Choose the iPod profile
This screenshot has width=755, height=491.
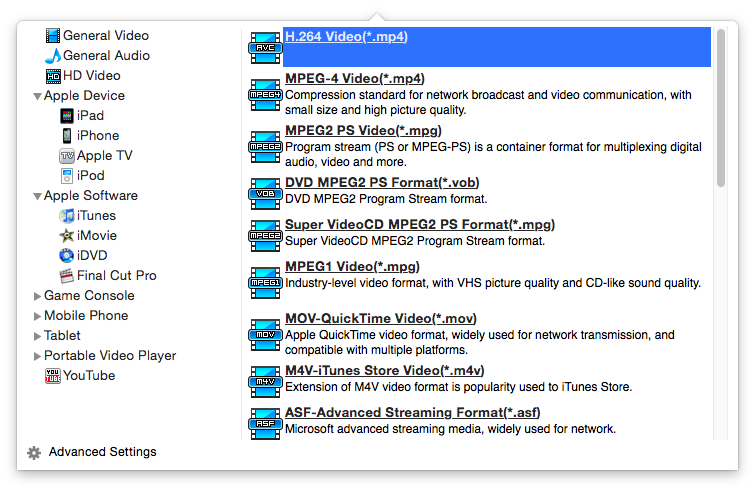[91, 176]
